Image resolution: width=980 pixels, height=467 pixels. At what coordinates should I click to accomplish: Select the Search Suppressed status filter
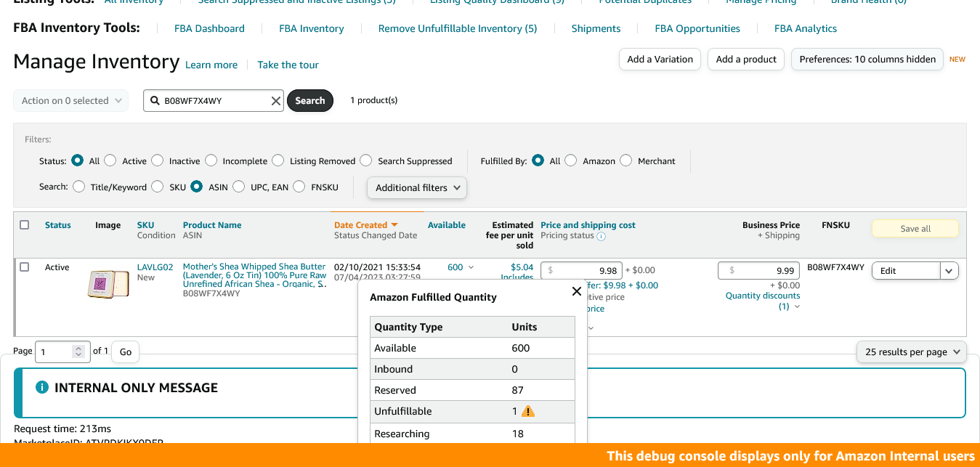(x=366, y=161)
